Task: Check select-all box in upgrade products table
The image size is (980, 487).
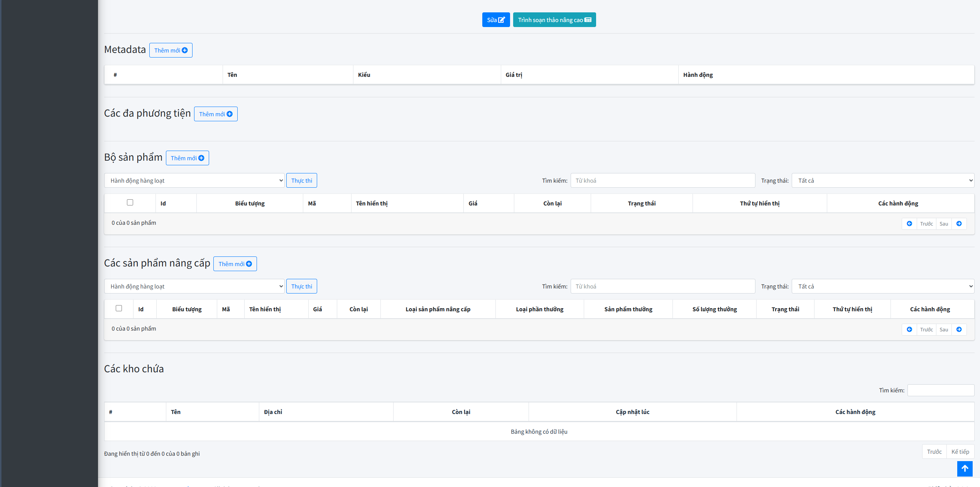Action: (x=119, y=308)
